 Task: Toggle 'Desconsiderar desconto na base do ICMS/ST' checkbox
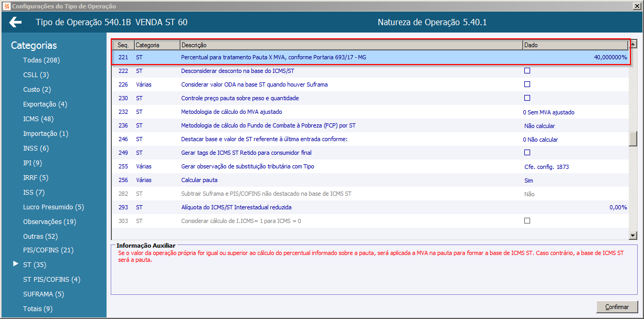click(527, 70)
